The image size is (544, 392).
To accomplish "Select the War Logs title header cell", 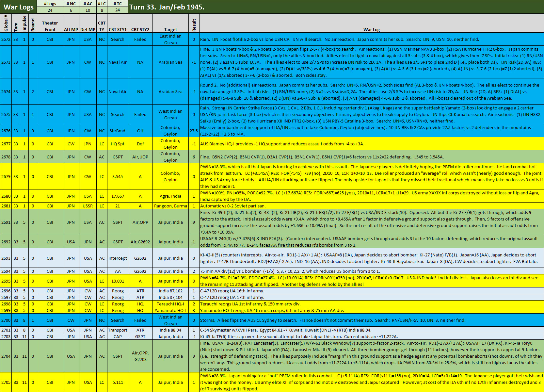I will 18,7.
